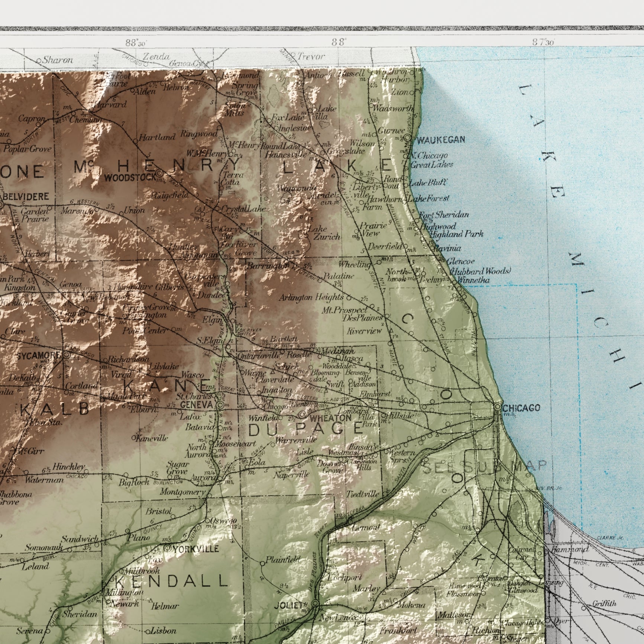The height and width of the screenshot is (644, 644).
Task: Click the Wheaton county seat marker
Action: click(x=302, y=414)
